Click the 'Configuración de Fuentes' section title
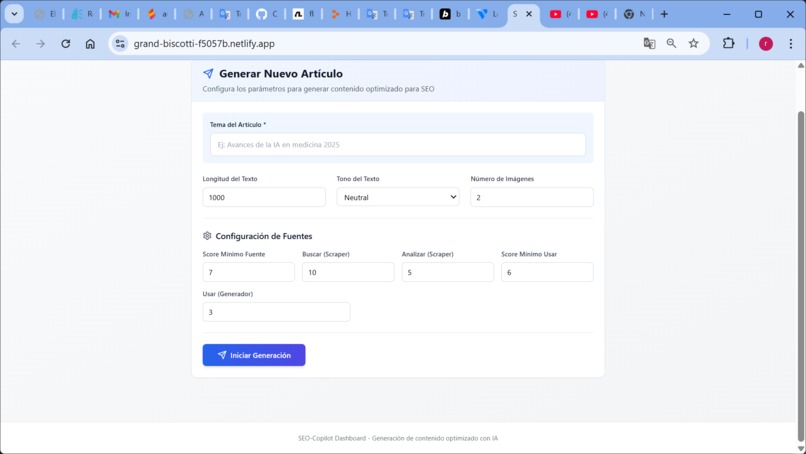The image size is (806, 454). pyautogui.click(x=264, y=236)
